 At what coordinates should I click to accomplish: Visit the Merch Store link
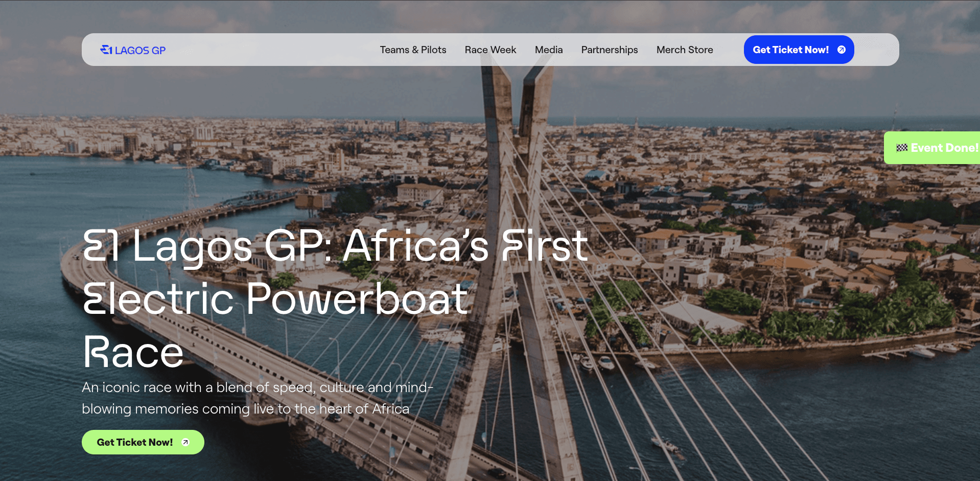[685, 50]
